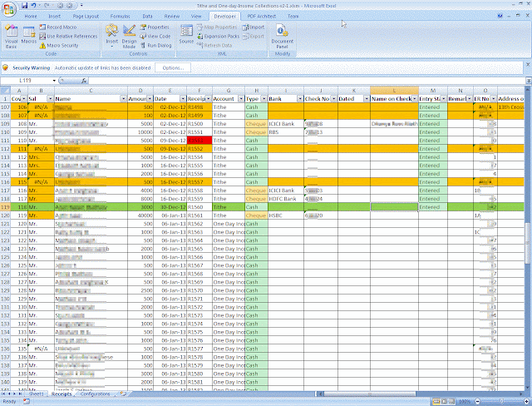Open the Document Panel
Image resolution: width=532 pixels, height=406 pixels.
coord(283,37)
